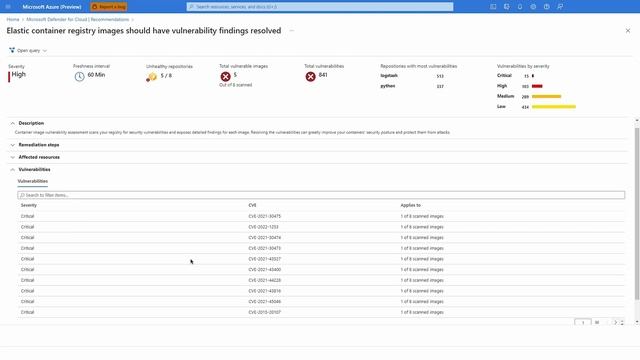The height and width of the screenshot is (360, 640).
Task: Click the 5 / 8 unhealthy repositories value
Action: click(166, 76)
